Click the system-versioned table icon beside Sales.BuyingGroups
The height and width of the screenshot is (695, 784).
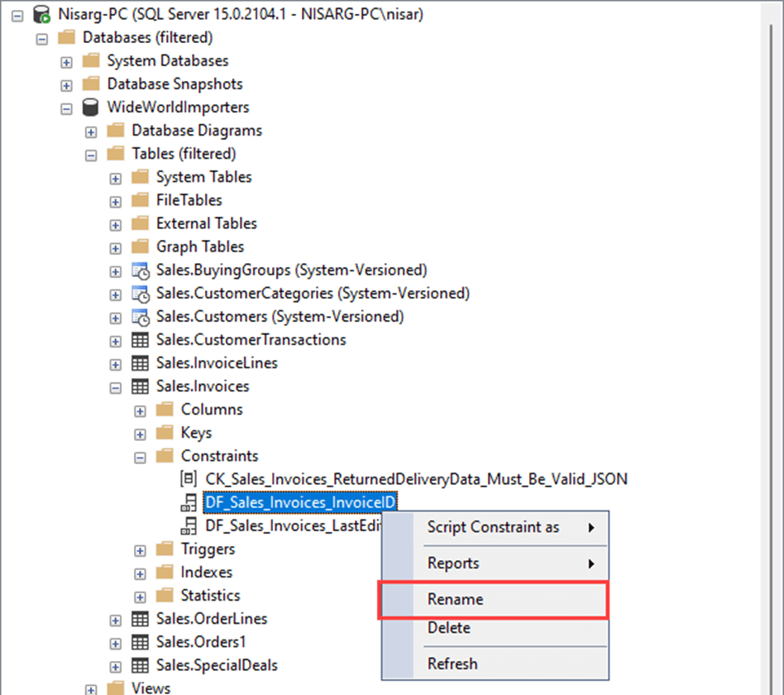click(x=141, y=270)
